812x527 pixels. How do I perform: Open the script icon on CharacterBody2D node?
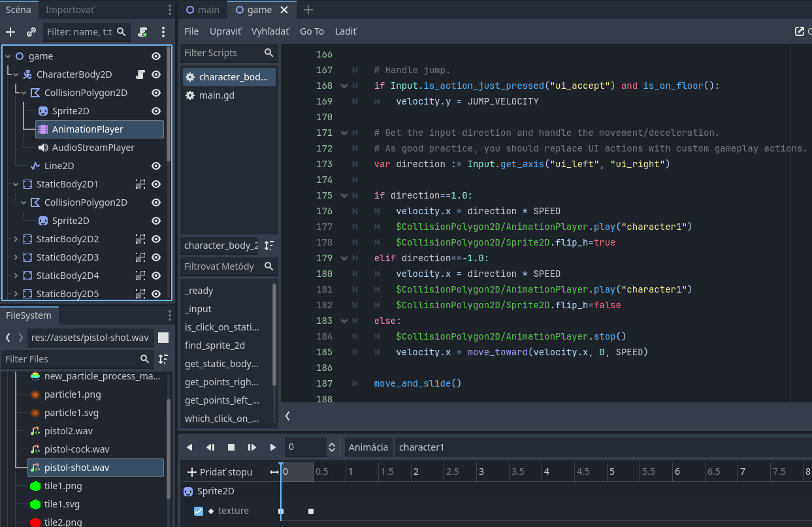[x=140, y=74]
